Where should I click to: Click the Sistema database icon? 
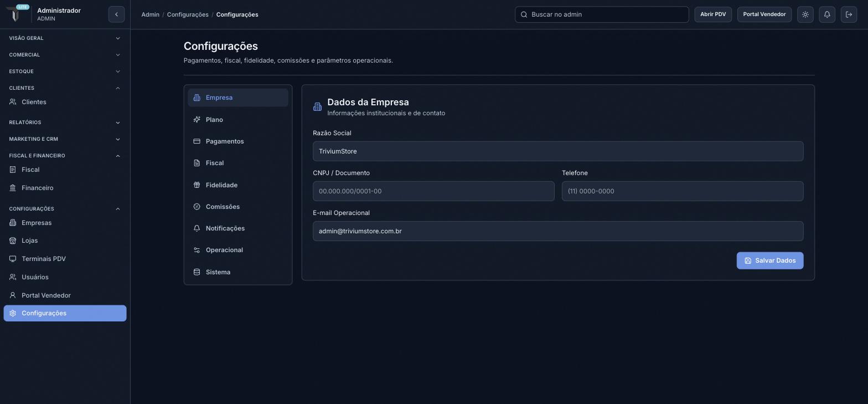tap(197, 272)
